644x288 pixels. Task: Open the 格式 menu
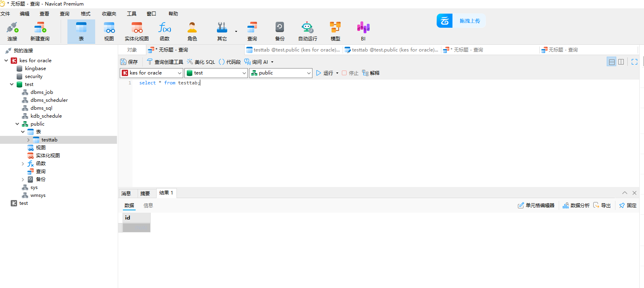pyautogui.click(x=86, y=14)
